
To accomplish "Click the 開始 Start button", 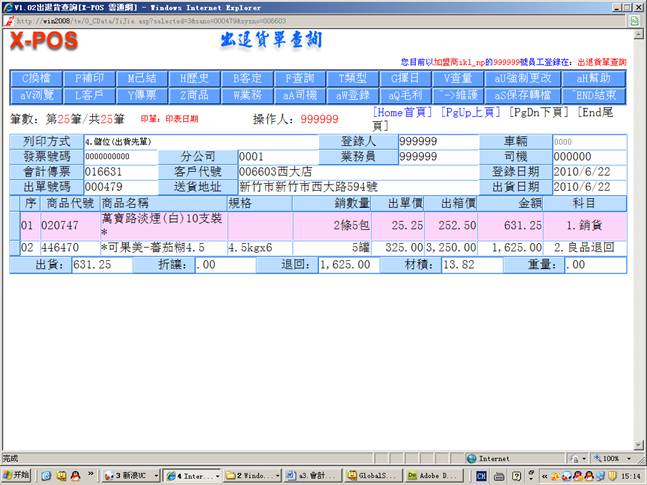I will pos(18,475).
